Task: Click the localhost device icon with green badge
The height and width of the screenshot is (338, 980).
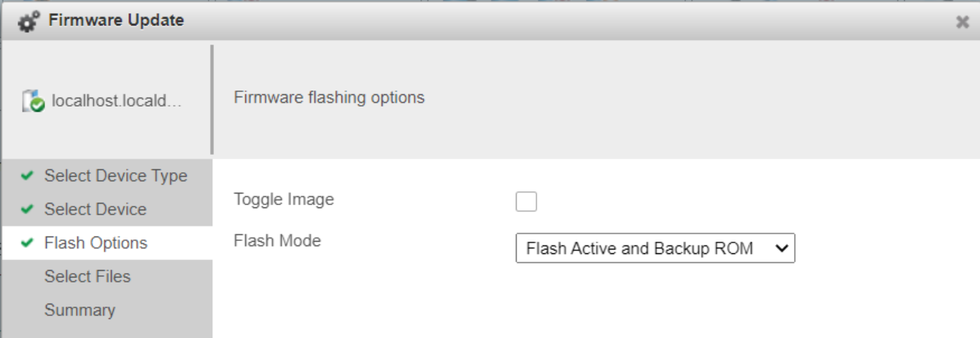Action: click(x=34, y=101)
